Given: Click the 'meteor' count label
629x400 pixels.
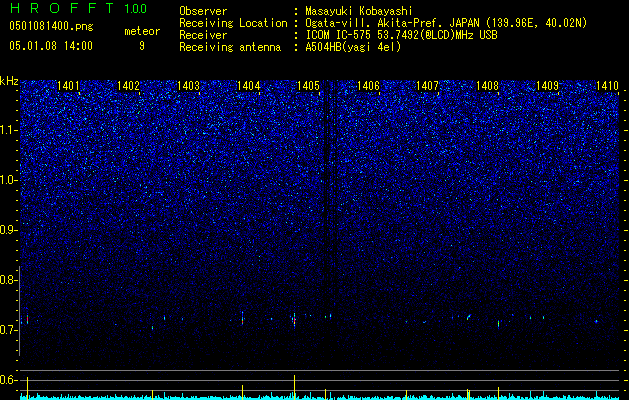Looking at the screenshot, I should tap(142, 31).
